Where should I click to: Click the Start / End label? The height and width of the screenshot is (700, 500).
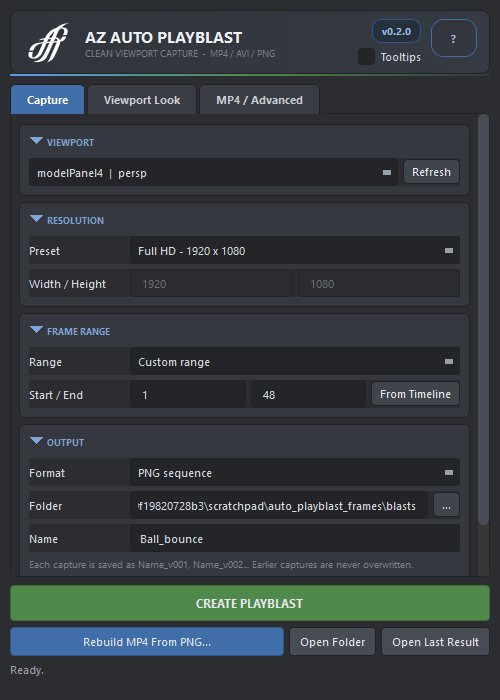pyautogui.click(x=56, y=395)
